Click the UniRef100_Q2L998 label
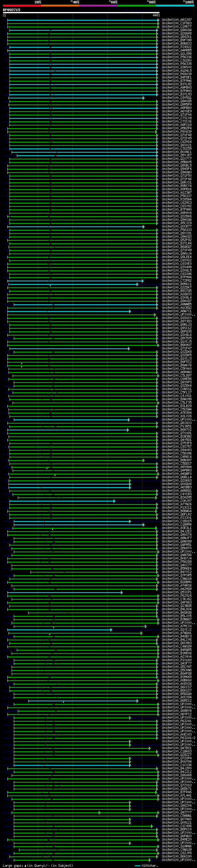The width and height of the screenshot is (197, 868). tap(177, 54)
